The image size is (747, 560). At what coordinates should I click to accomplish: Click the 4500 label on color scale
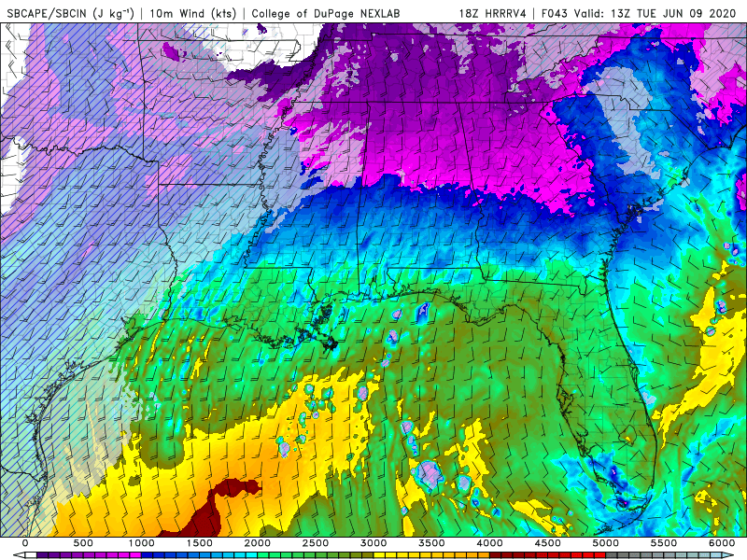tap(548, 543)
